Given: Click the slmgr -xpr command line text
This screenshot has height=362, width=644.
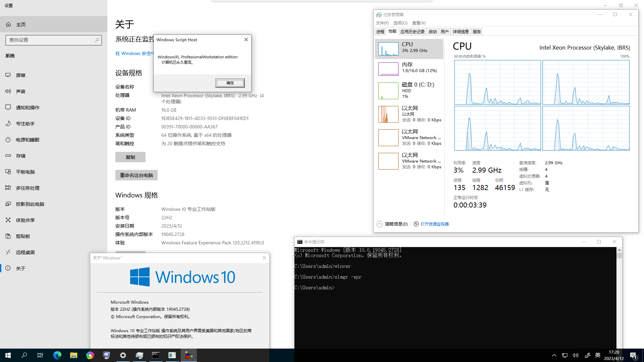Looking at the screenshot, I should 348,277.
